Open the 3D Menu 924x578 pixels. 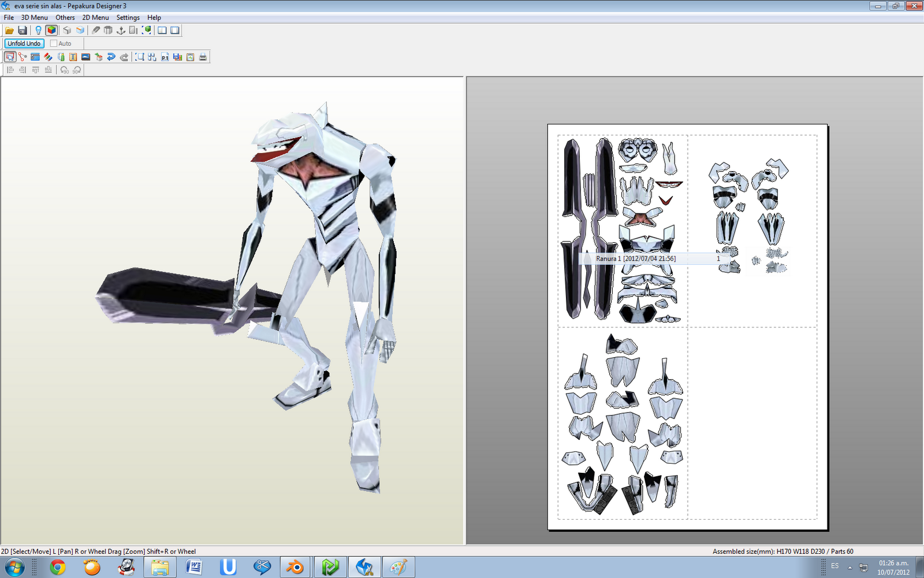35,17
